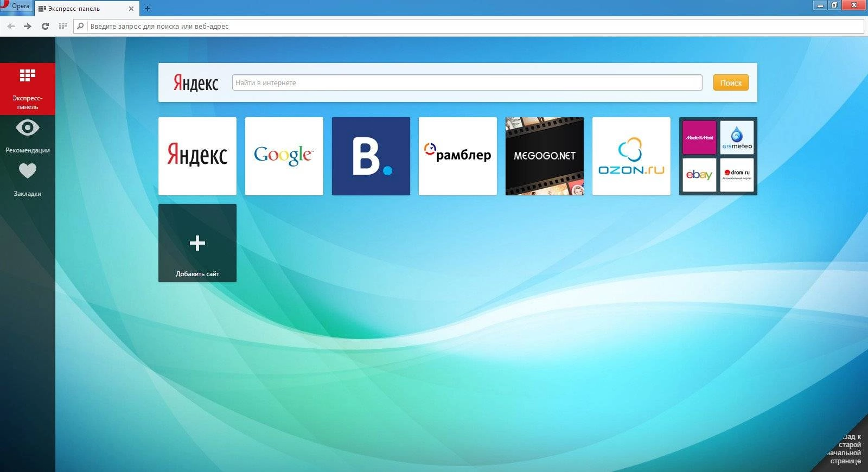This screenshot has height=472, width=868.
Task: Open the Рамблер speed dial tile
Action: 458,156
